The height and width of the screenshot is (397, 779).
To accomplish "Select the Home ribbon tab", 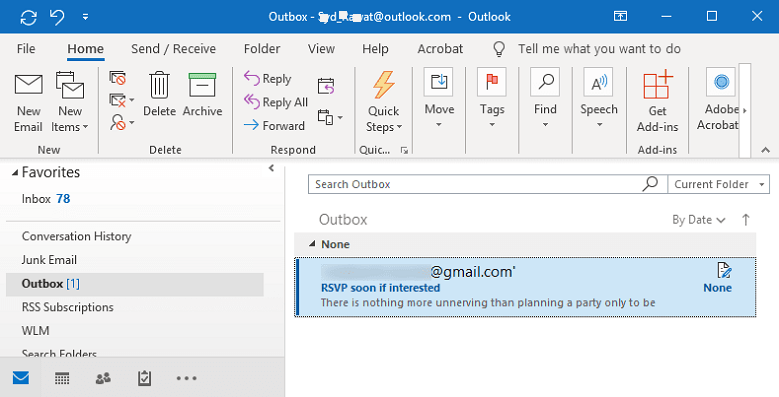I will [x=85, y=49].
